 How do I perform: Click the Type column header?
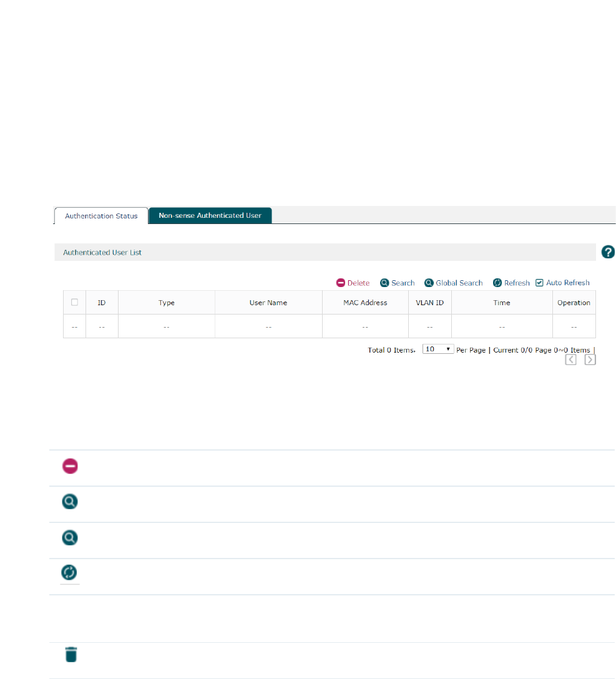[x=167, y=303]
